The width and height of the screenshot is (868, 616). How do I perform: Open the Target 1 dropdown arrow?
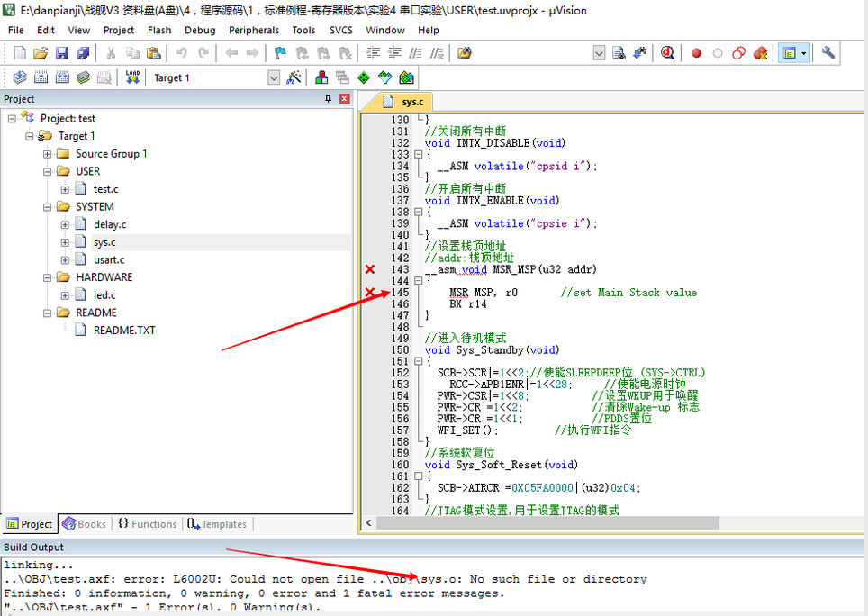point(274,77)
